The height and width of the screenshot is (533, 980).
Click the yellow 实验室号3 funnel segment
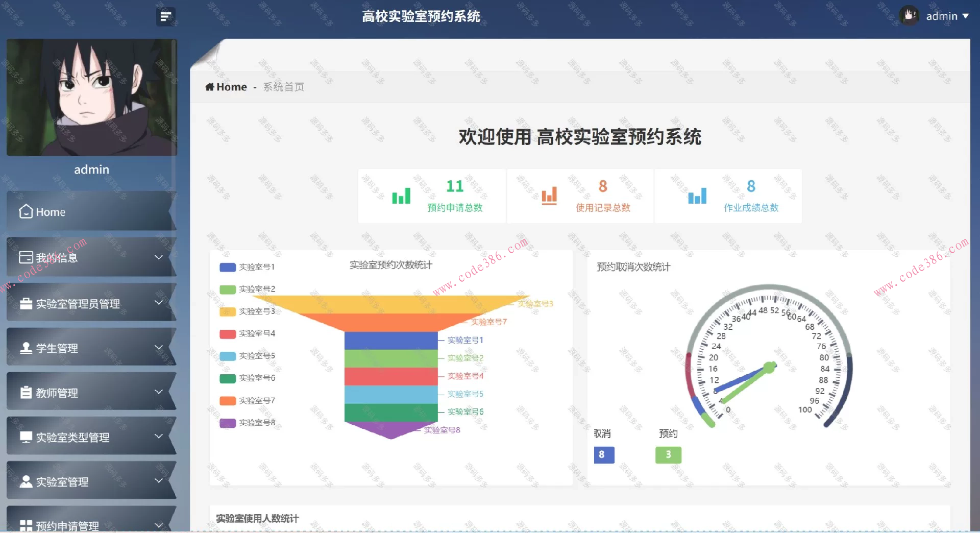[x=391, y=304]
